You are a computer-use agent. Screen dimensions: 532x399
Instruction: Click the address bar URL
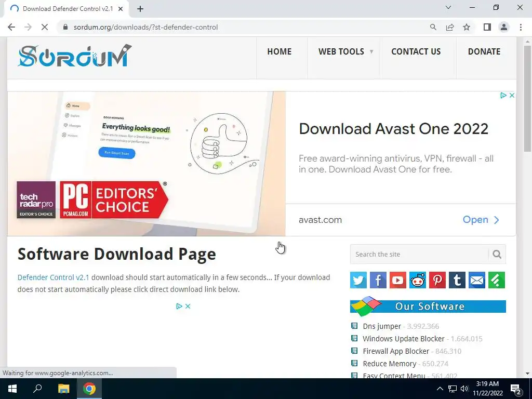145,27
